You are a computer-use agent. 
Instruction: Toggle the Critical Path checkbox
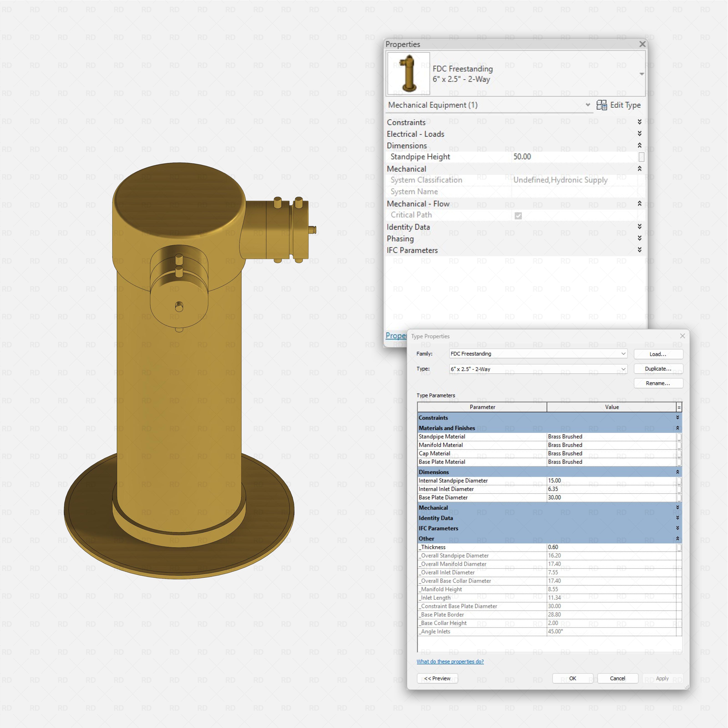pyautogui.click(x=518, y=215)
